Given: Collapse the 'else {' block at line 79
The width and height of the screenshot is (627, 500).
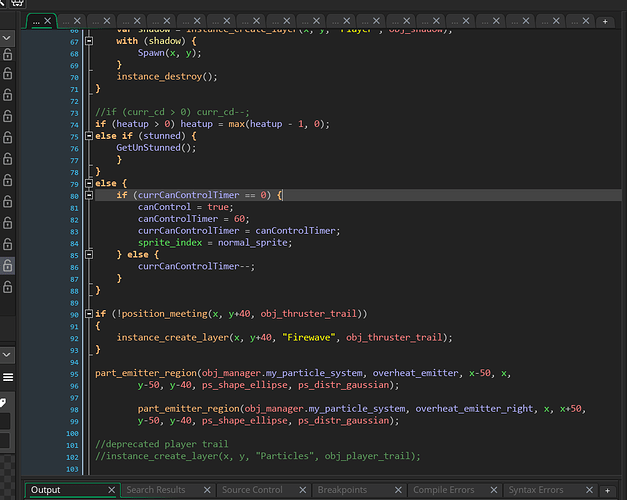Looking at the screenshot, I should tap(89, 183).
